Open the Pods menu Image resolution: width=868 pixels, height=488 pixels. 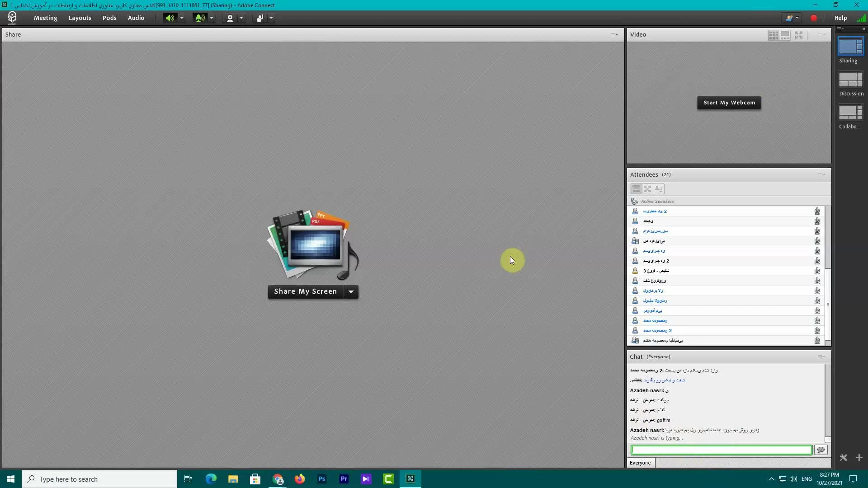coord(109,18)
